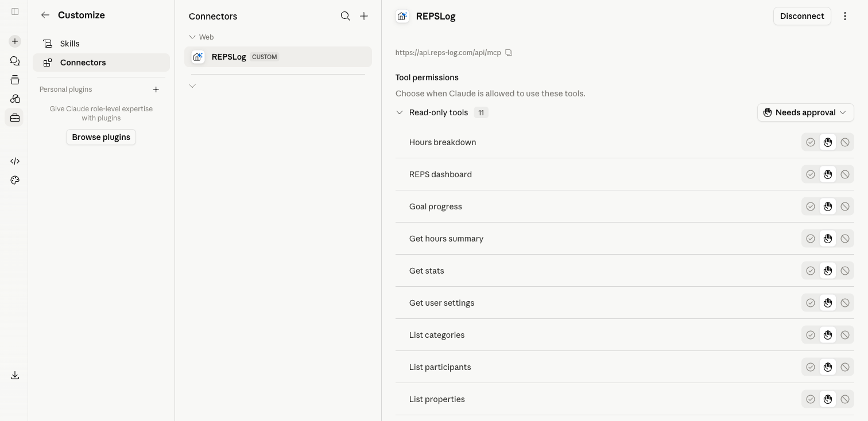Screen dimensions: 868x421
Task: Set List categories to needs approval
Action: tap(828, 335)
